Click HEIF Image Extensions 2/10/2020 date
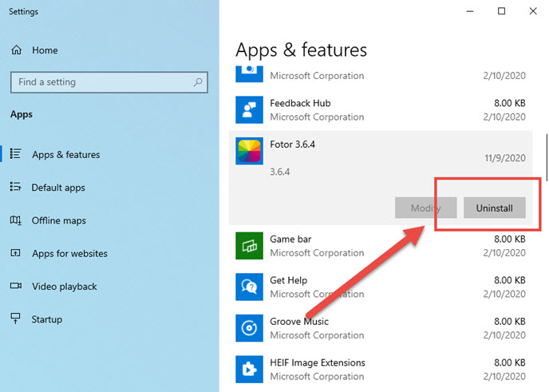The height and width of the screenshot is (392, 549). click(504, 376)
